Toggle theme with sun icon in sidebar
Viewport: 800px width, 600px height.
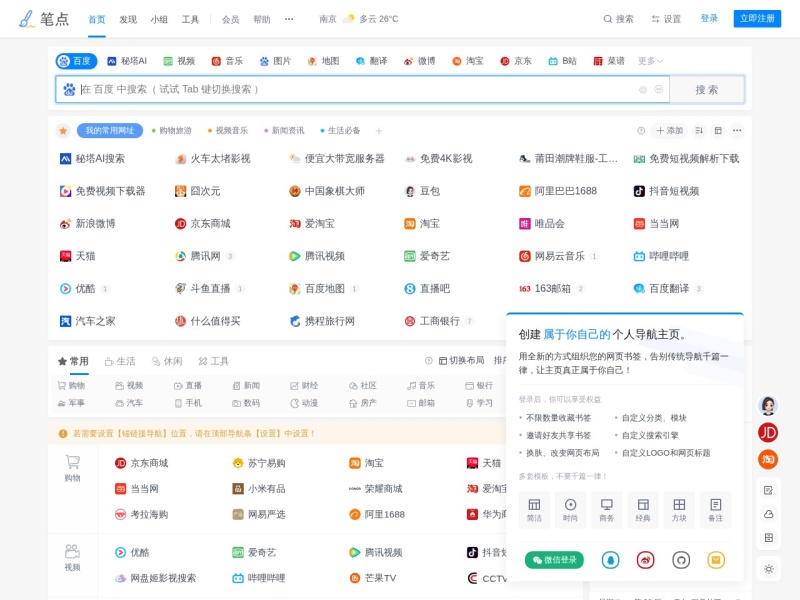pyautogui.click(x=769, y=569)
